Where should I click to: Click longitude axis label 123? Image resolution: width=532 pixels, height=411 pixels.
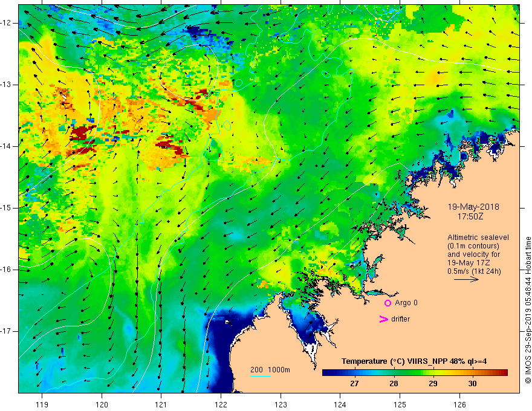coord(281,404)
